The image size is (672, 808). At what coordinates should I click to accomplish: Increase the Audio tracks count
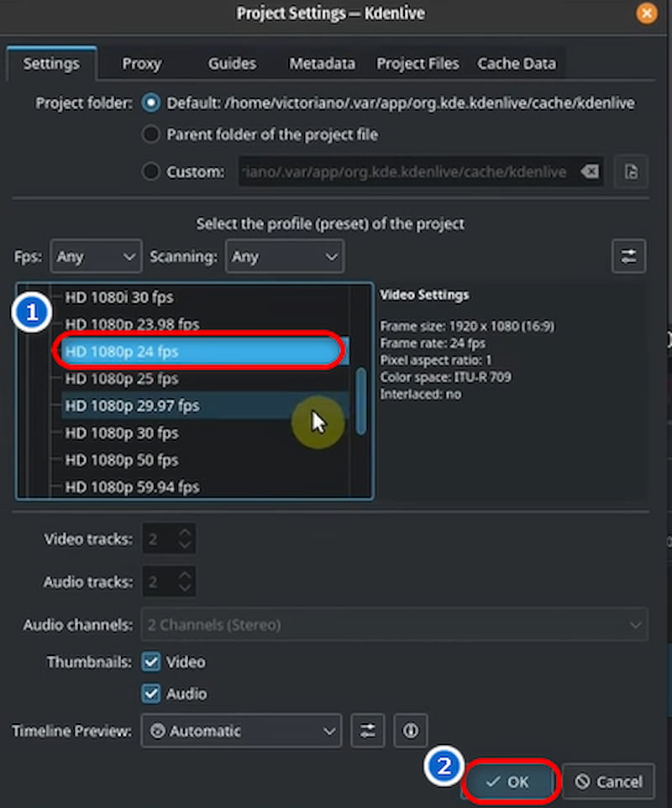pos(185,575)
